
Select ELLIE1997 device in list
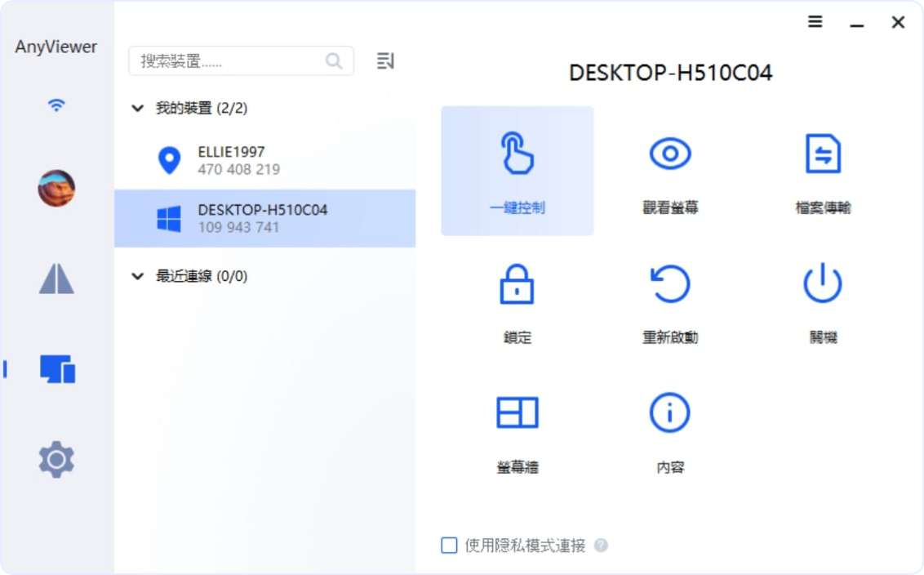265,160
